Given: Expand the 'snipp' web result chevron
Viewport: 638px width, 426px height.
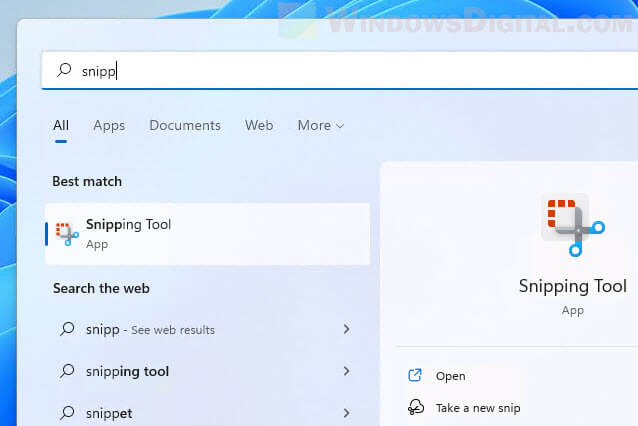Looking at the screenshot, I should pos(346,329).
